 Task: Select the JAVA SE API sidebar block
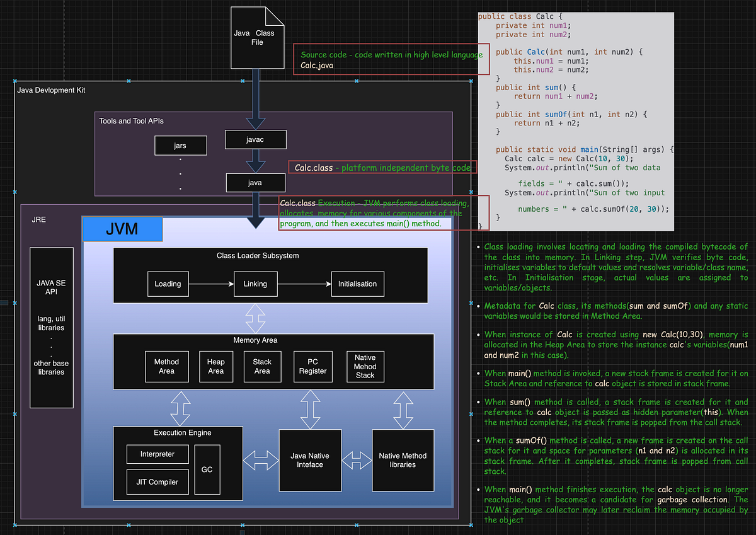coord(51,328)
